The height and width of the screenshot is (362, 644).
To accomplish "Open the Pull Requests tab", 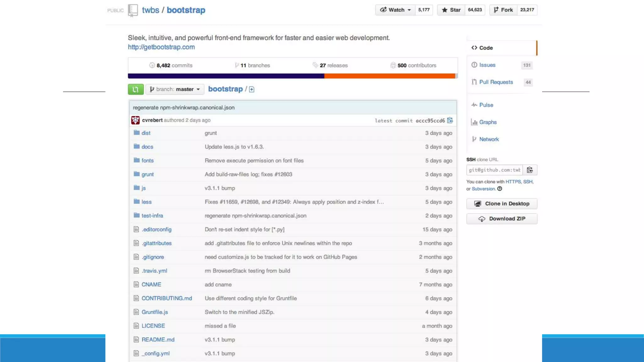I will point(496,82).
